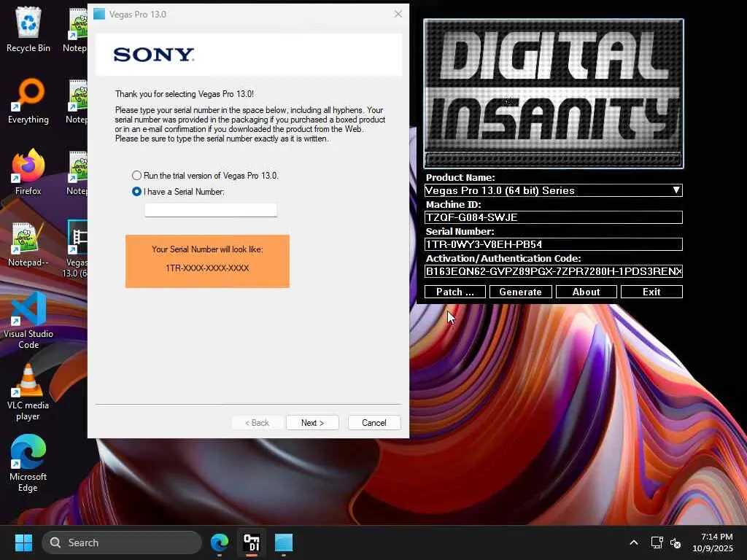Open the Everything search desktop icon

click(x=28, y=101)
